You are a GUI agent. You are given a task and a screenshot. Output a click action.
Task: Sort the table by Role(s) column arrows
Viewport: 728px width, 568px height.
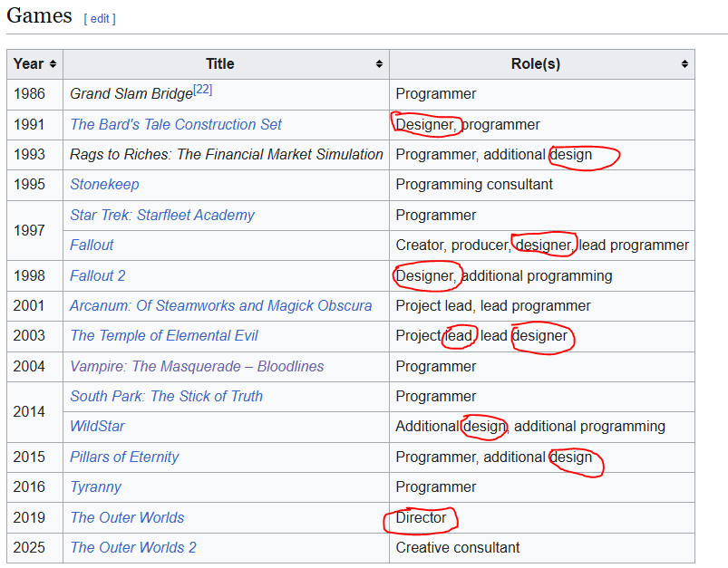pyautogui.click(x=684, y=64)
